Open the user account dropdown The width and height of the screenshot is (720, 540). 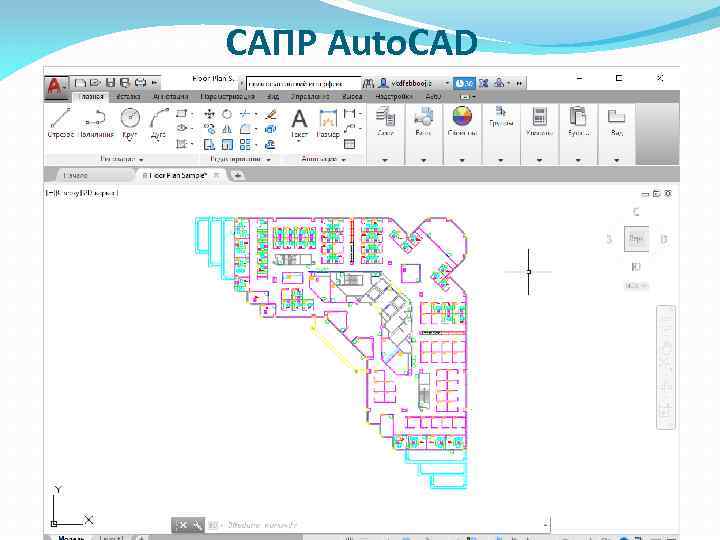point(446,83)
